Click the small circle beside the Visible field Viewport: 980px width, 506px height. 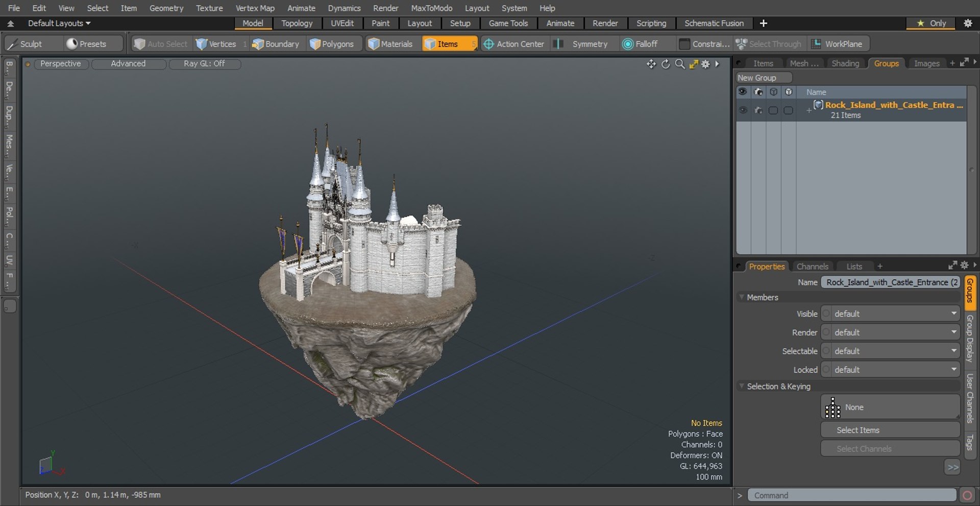pos(826,314)
